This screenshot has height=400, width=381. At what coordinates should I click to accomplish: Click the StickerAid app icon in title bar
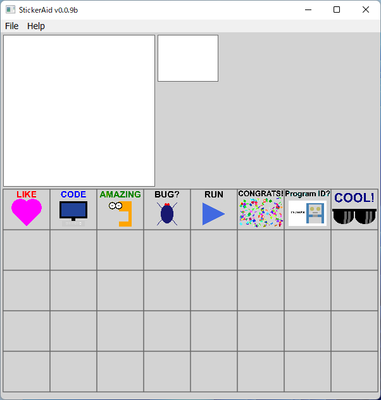(10, 10)
